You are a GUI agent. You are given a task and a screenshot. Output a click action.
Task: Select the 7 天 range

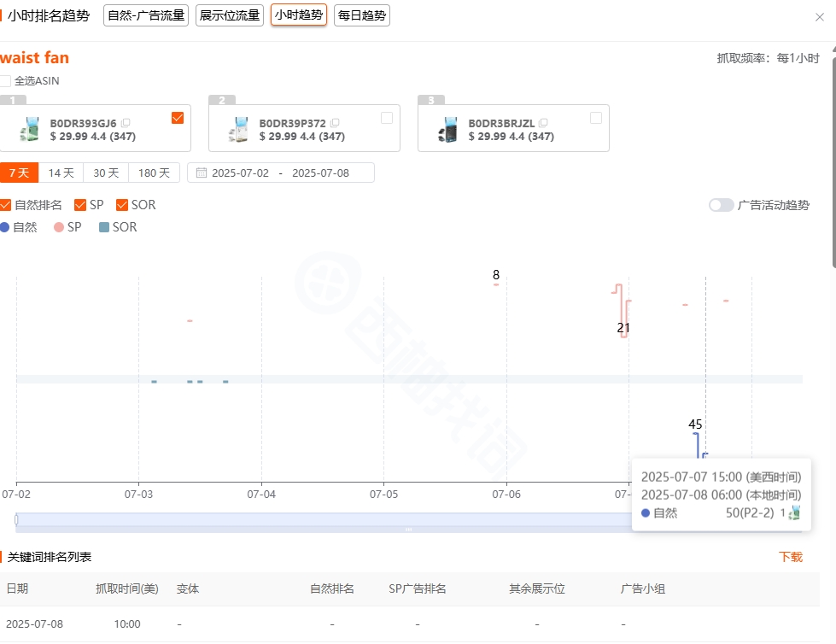pyautogui.click(x=19, y=173)
